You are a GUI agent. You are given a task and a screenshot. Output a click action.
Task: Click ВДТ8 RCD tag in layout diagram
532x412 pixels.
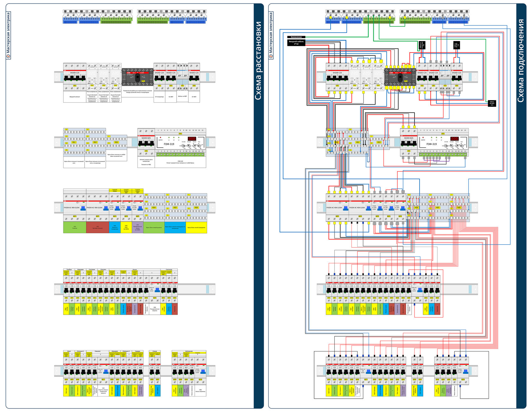(x=200, y=379)
